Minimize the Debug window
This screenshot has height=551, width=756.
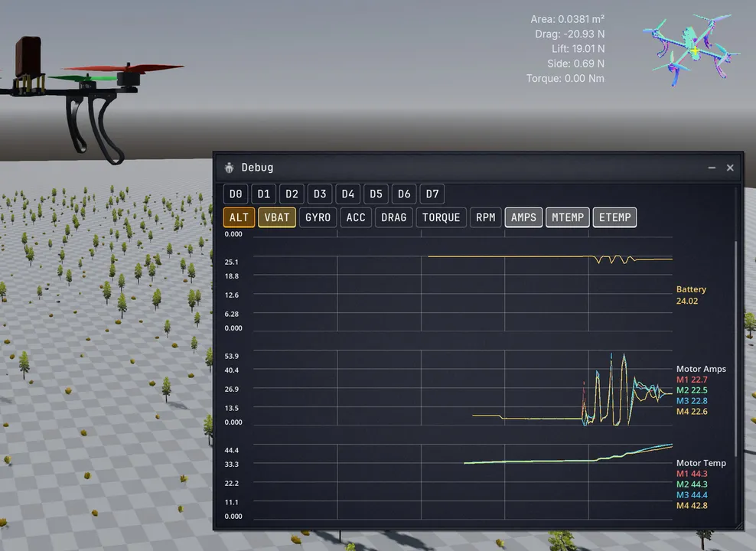pyautogui.click(x=712, y=168)
